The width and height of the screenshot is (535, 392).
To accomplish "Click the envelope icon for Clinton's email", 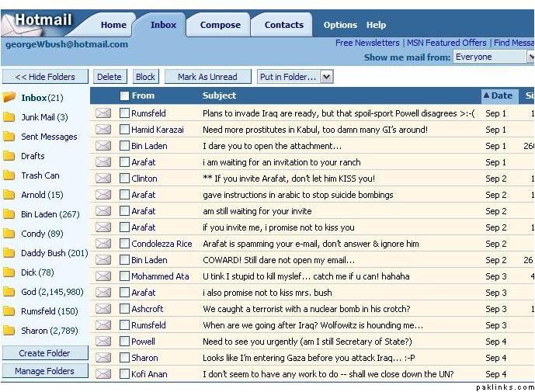I will click(102, 179).
